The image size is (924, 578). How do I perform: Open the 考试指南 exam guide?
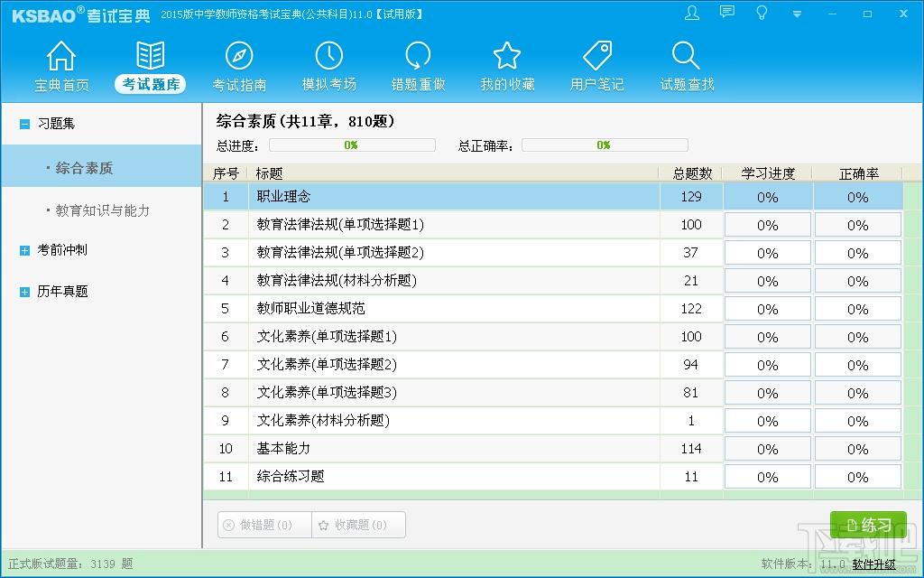[238, 63]
